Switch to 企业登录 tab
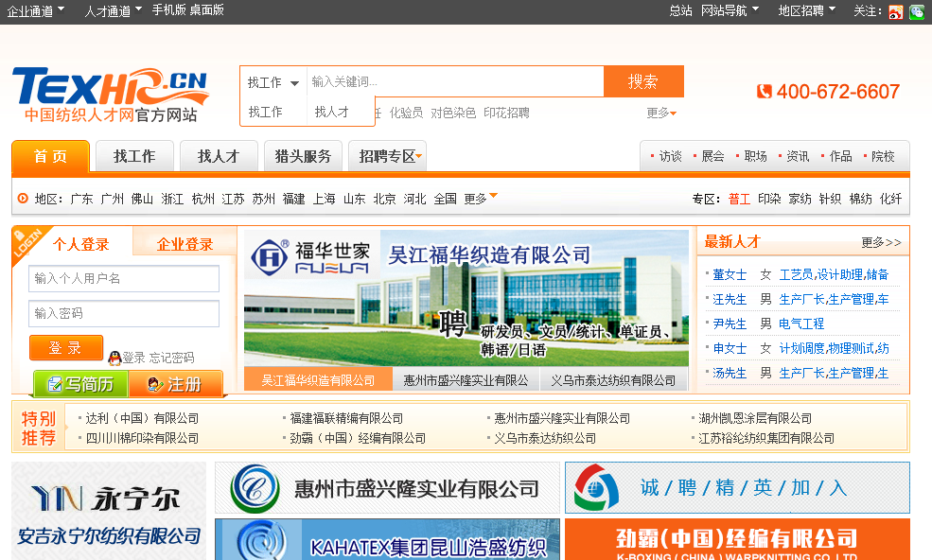Image resolution: width=932 pixels, height=560 pixels. point(185,244)
